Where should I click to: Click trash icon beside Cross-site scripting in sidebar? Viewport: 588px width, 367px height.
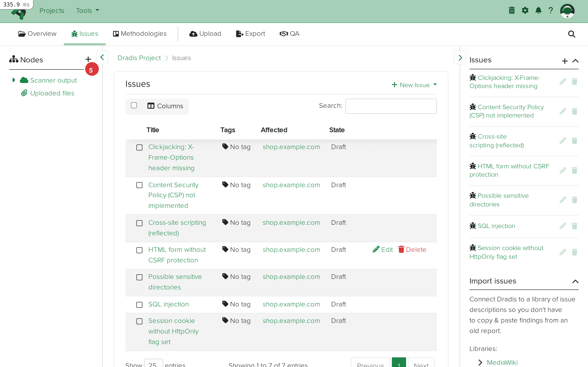(574, 141)
